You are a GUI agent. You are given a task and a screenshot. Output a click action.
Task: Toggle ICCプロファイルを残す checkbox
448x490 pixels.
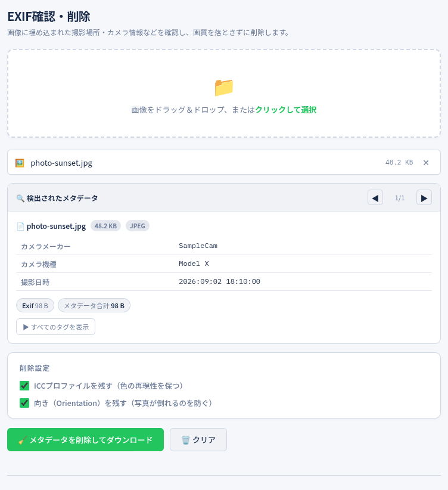pyautogui.click(x=24, y=386)
